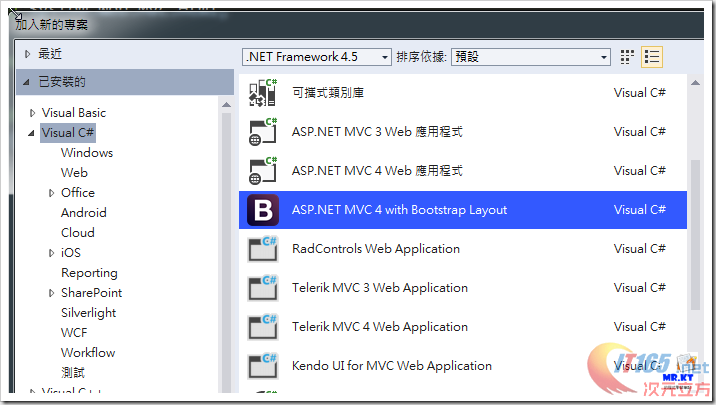Collapse the Visual C# tree node
The height and width of the screenshot is (405, 716).
[x=31, y=133]
